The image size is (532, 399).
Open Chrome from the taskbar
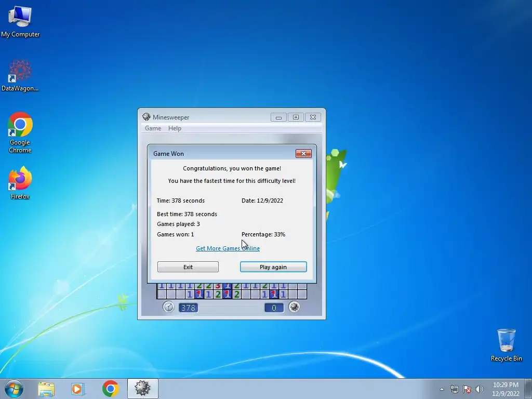click(x=110, y=389)
